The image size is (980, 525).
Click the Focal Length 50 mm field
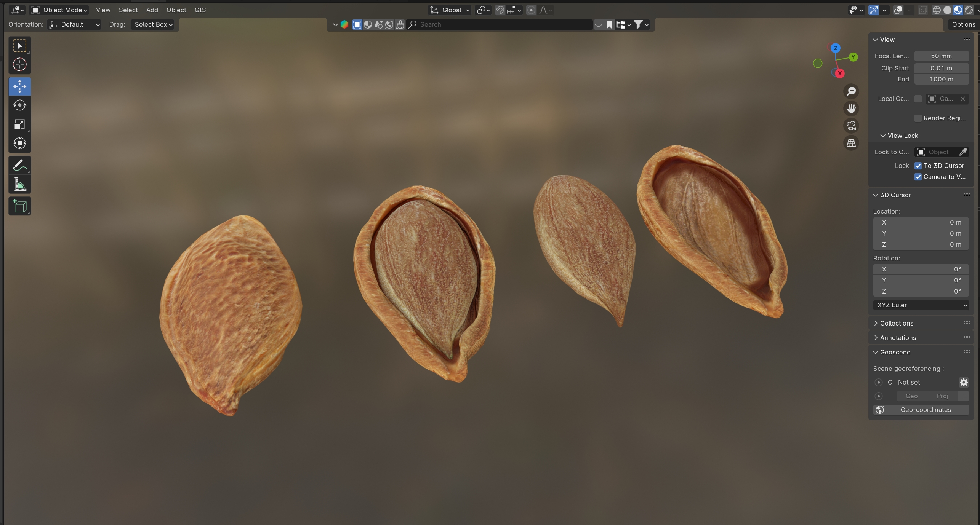point(941,56)
